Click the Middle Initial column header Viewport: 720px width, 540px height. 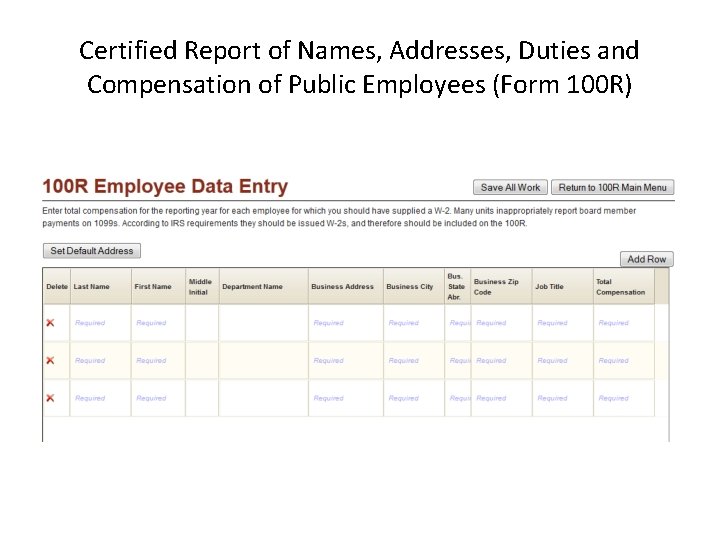(202, 287)
